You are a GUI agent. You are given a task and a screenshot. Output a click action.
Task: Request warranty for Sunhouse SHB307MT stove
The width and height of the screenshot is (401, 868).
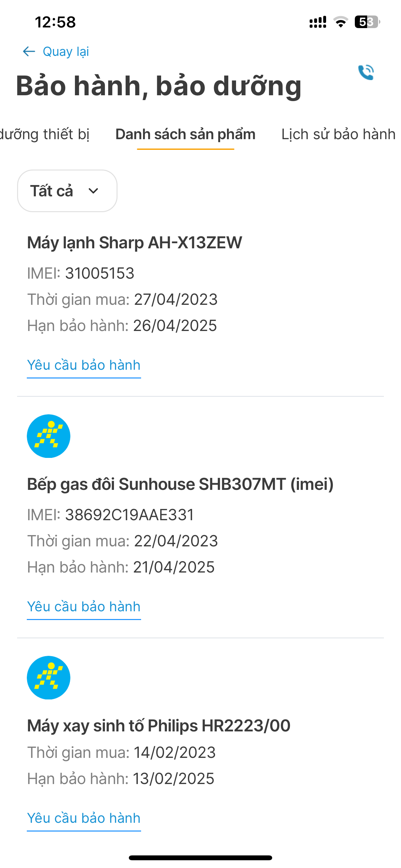84,607
